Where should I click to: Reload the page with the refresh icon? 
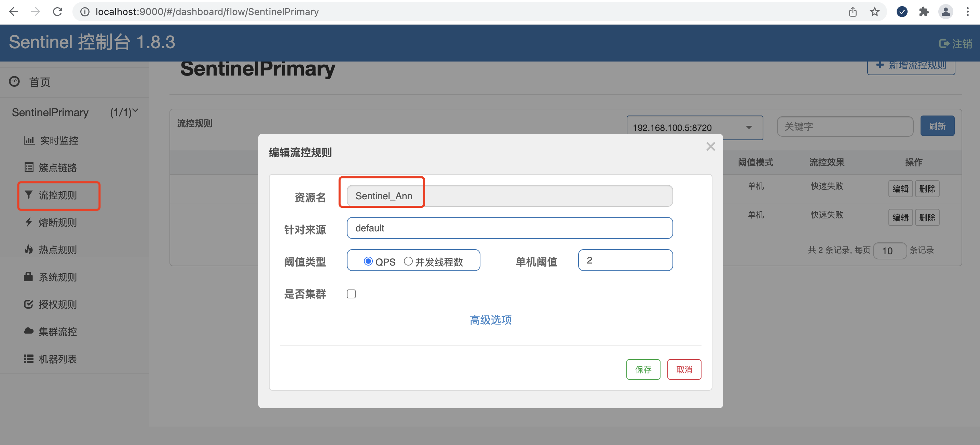(57, 12)
